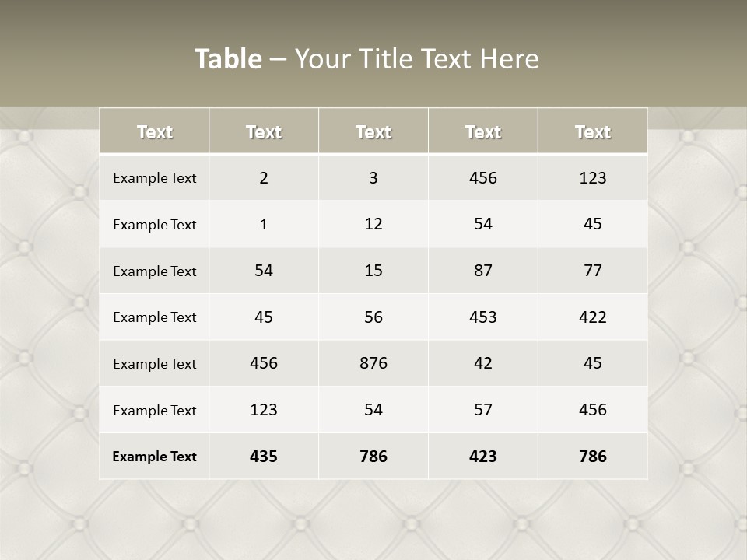Select the table cell containing 876
The width and height of the screenshot is (747, 560).
373,363
